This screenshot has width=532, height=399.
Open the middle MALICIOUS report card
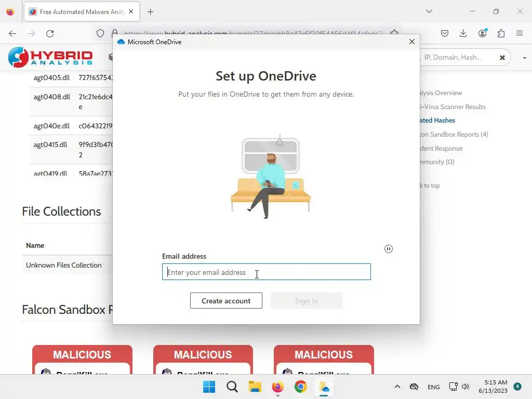203,360
